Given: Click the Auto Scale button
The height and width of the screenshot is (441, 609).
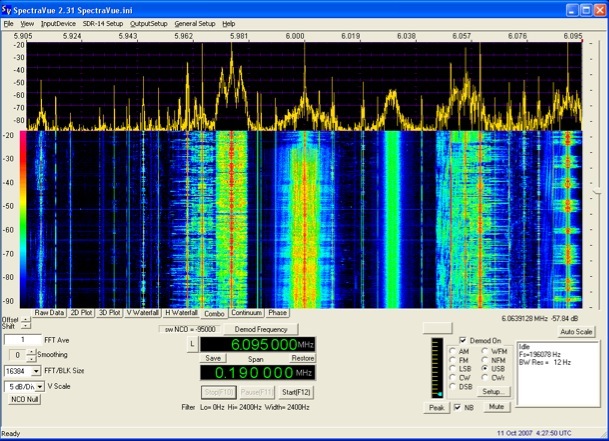Looking at the screenshot, I should [576, 332].
